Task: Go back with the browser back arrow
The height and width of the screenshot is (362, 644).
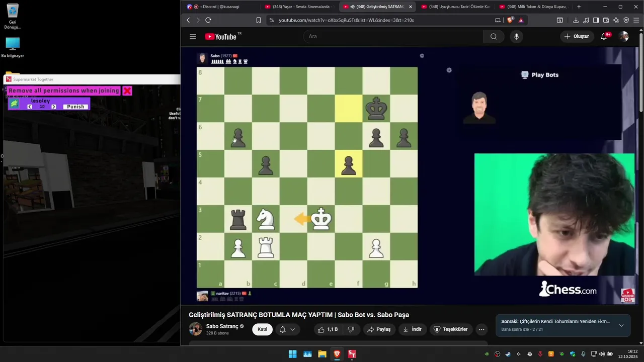Action: 189,20
